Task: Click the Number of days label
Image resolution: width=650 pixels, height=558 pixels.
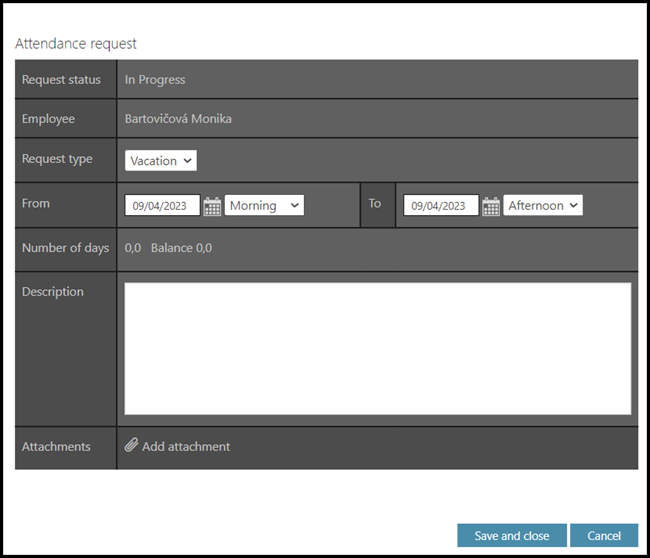Action: [x=65, y=248]
